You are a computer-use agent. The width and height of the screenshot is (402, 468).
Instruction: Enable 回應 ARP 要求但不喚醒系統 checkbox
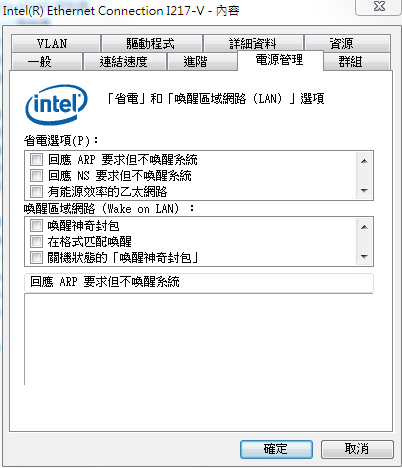click(36, 159)
